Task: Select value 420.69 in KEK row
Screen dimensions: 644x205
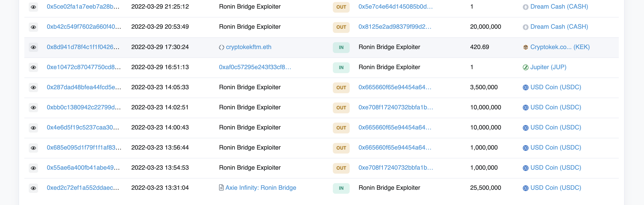Action: [x=479, y=47]
